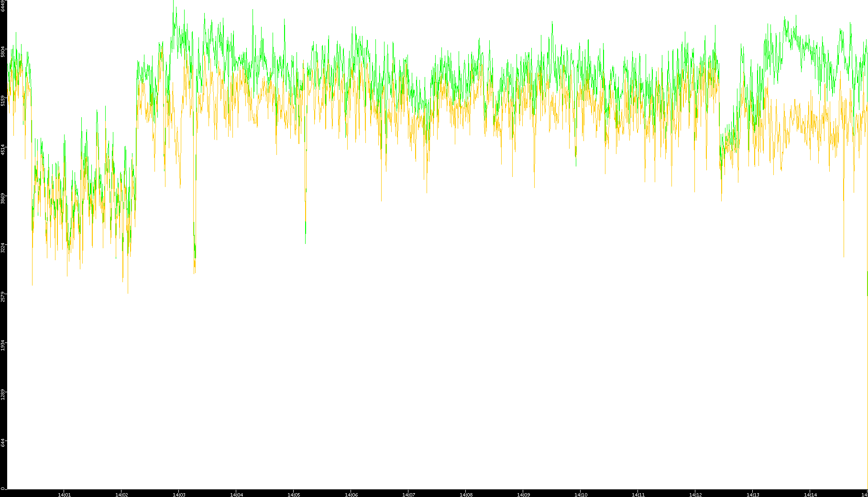This screenshot has height=497, width=868.
Task: Click the 14:01 time axis label
Action: tap(64, 495)
